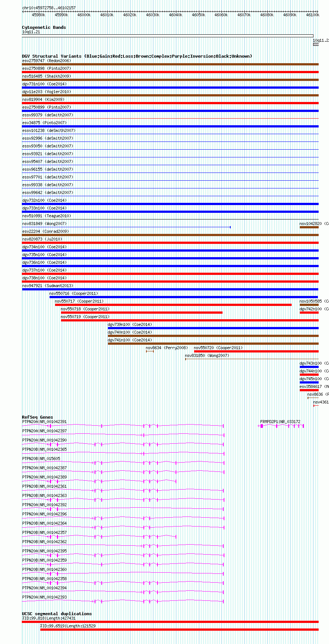Click PTPN20A|NM_001042391 transcript label
329x644 pixels.
pos(44,422)
